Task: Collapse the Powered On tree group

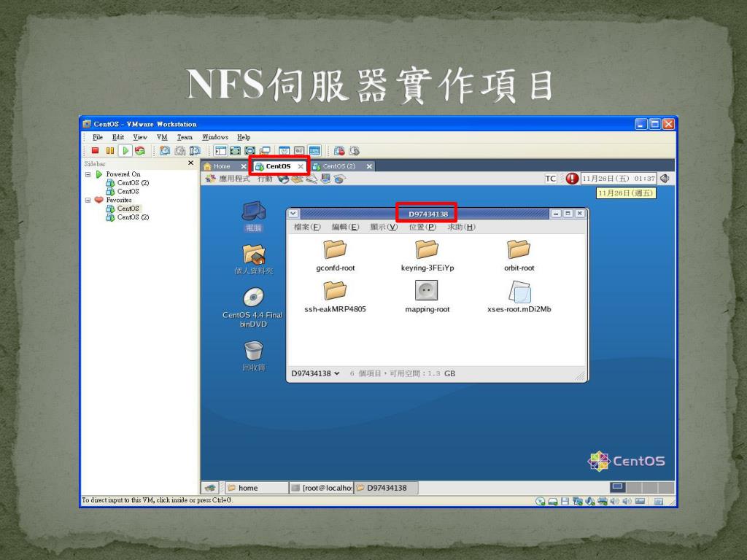Action: tap(88, 174)
